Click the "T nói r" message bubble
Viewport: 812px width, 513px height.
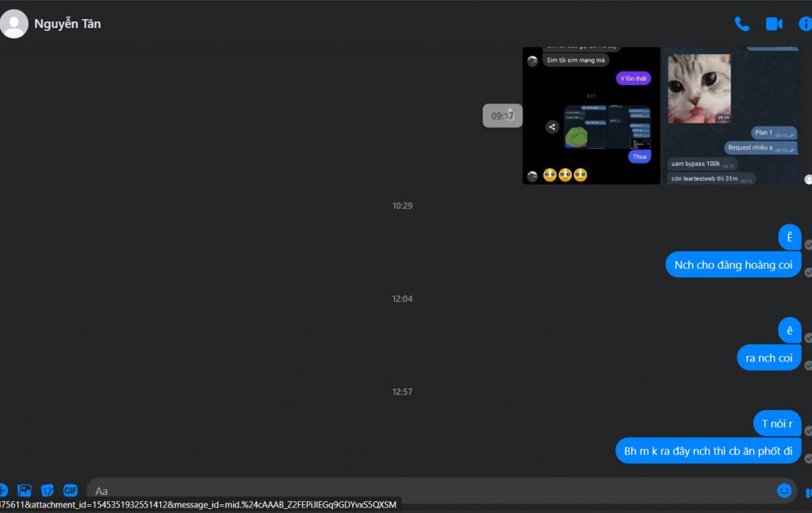pyautogui.click(x=776, y=423)
